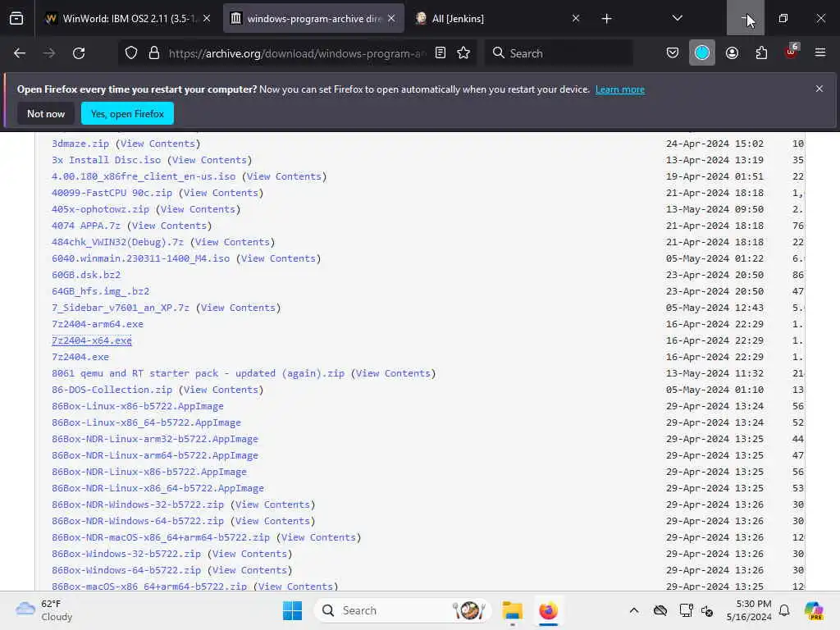This screenshot has width=840, height=630.
Task: View Contents of 7_Sidebar_v7601_an_XP.7z
Action: coord(239,308)
